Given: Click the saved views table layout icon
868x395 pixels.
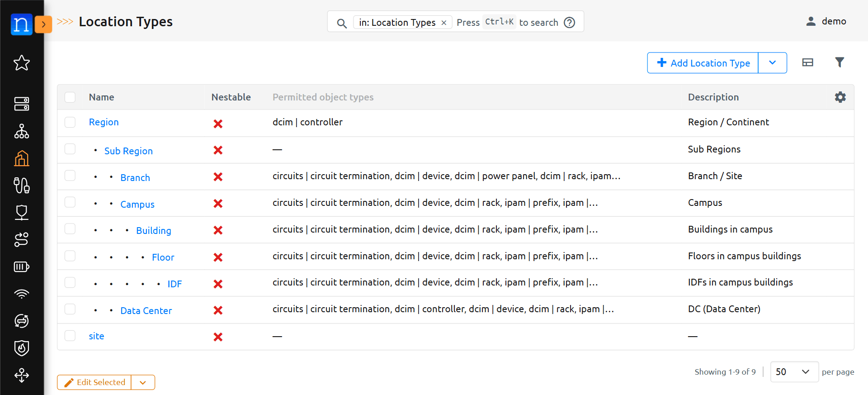Looking at the screenshot, I should coord(807,62).
